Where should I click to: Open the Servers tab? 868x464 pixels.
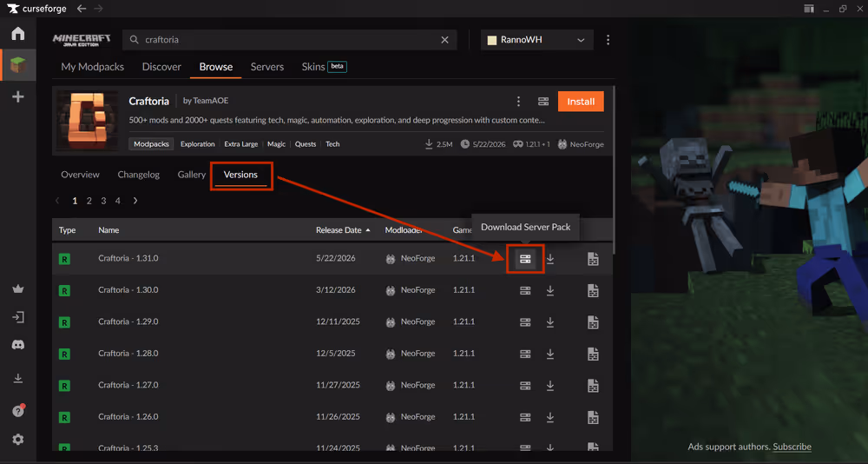pos(266,67)
